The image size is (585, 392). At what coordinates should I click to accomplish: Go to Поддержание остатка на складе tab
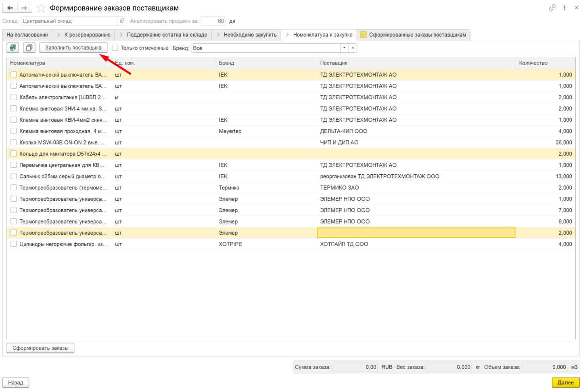pyautogui.click(x=163, y=35)
